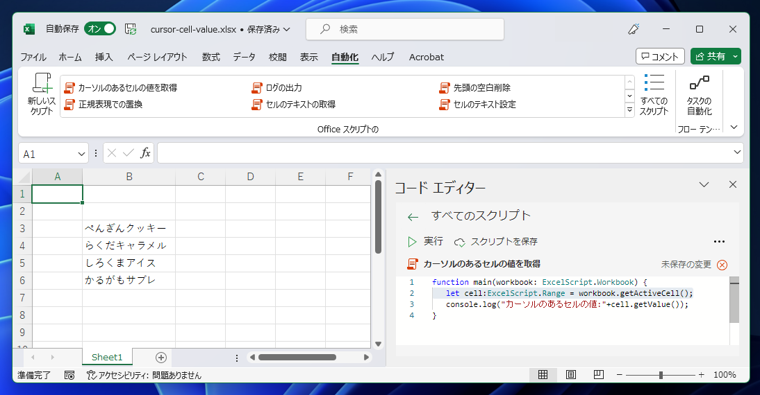Image resolution: width=760 pixels, height=395 pixels.
Task: Expand the script gallery more arrow
Action: (630, 111)
